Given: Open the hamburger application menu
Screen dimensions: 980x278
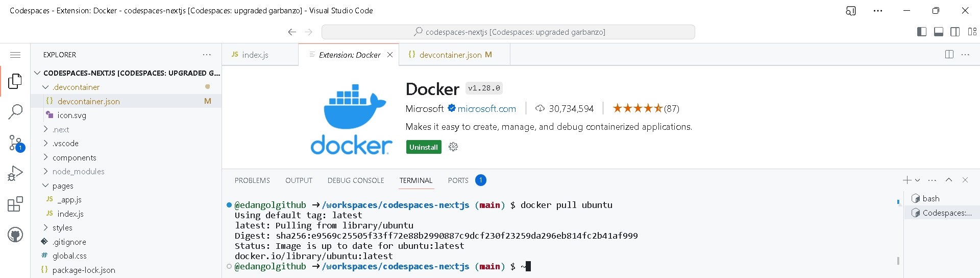Looking at the screenshot, I should (x=15, y=55).
